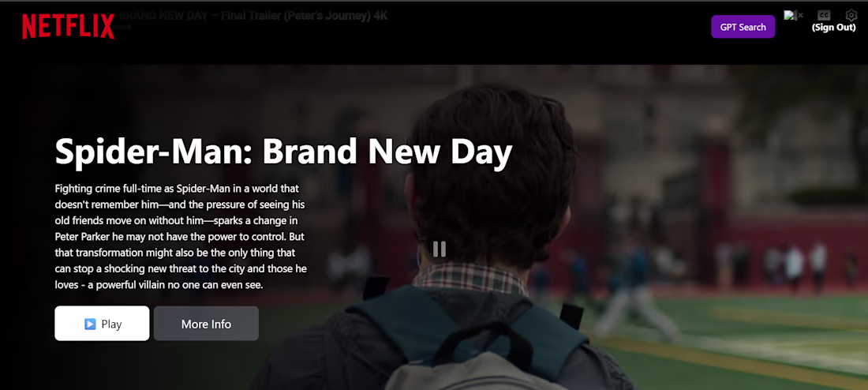This screenshot has width=868, height=390.
Task: Open settings with the gear icon
Action: [x=851, y=16]
